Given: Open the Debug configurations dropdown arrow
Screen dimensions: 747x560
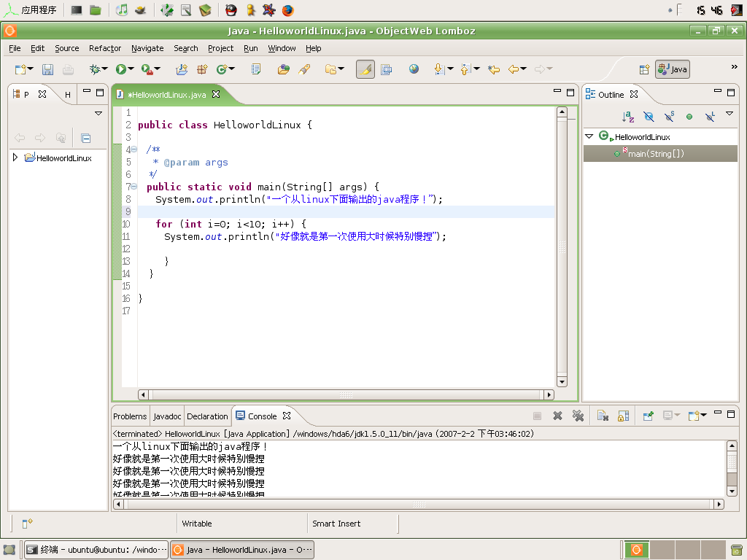Looking at the screenshot, I should click(105, 69).
